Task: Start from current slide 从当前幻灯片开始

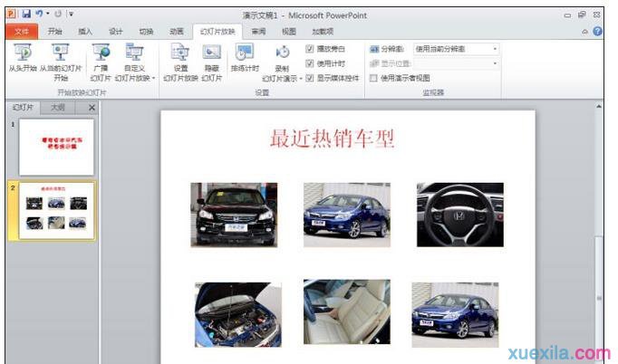Action: click(x=61, y=62)
